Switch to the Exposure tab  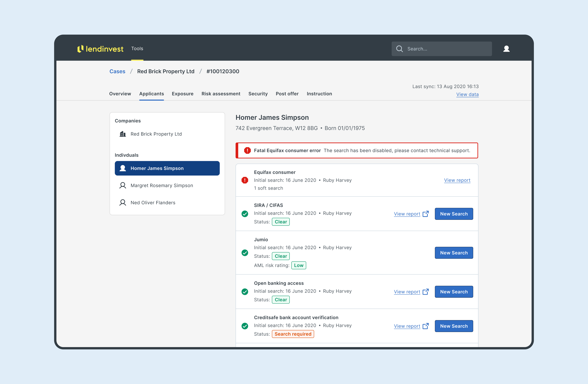pyautogui.click(x=182, y=94)
